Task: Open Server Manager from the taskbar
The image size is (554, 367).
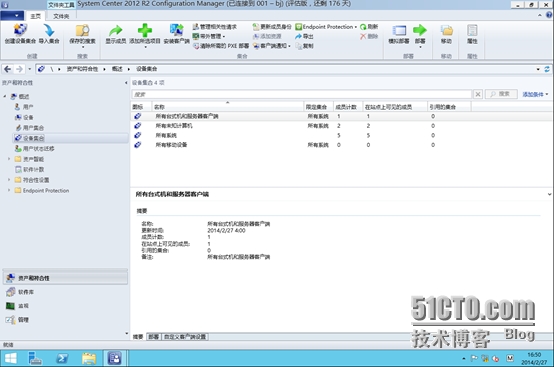Action: (35, 359)
